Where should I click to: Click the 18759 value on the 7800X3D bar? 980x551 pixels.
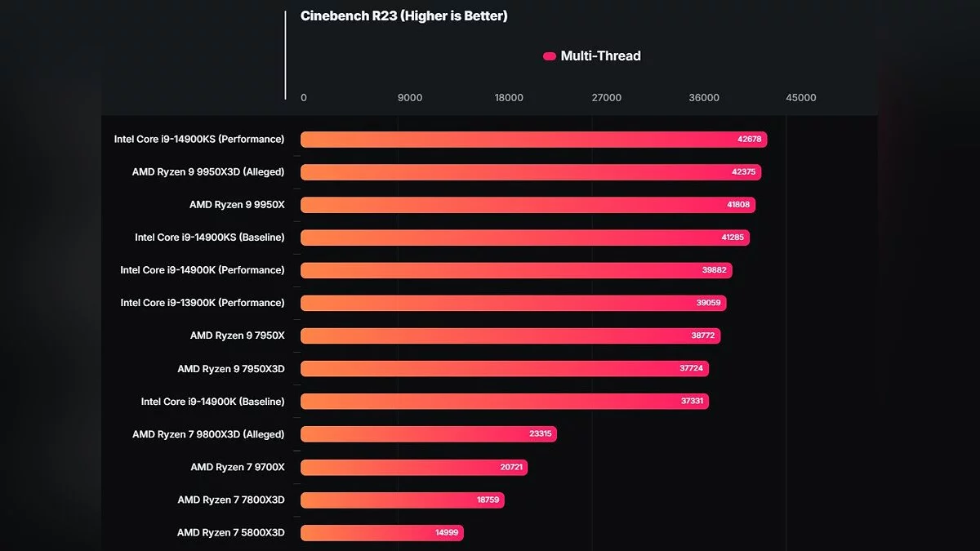coord(488,500)
